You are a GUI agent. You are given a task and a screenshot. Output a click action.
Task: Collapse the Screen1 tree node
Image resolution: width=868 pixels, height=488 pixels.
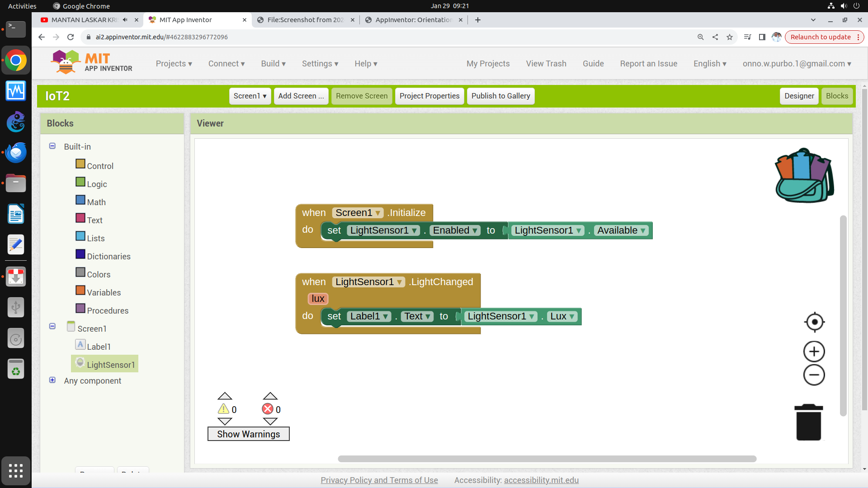[x=52, y=326]
